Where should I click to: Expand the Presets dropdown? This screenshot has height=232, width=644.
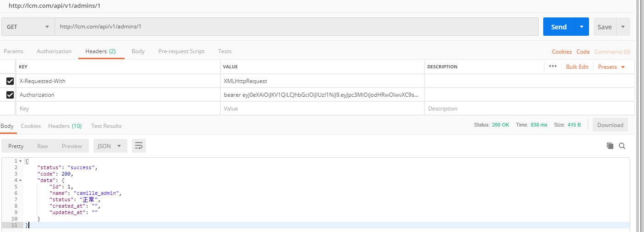(611, 67)
